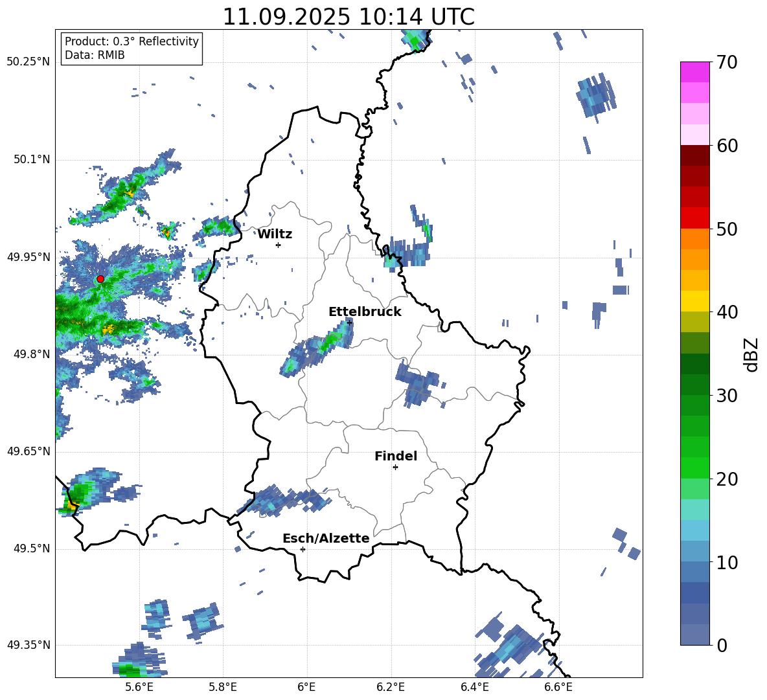Click the Product: 0.3° Reflectivity text

coord(132,41)
